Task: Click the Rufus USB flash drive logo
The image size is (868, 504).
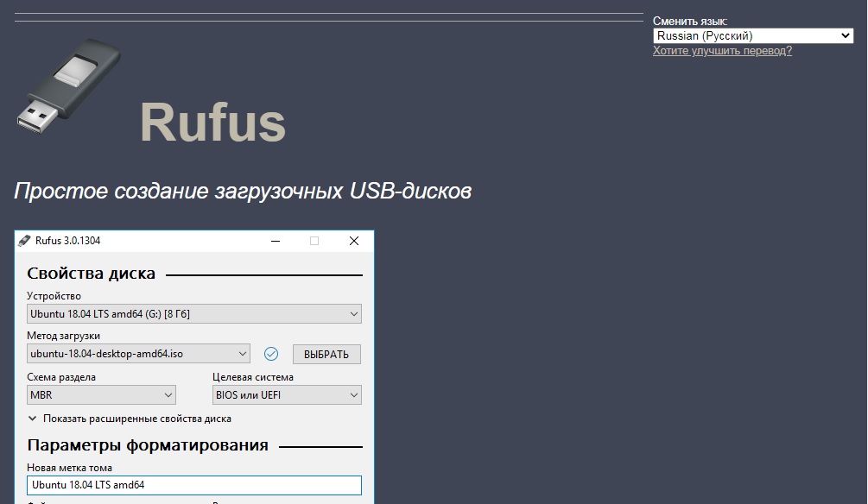Action: pyautogui.click(x=68, y=86)
